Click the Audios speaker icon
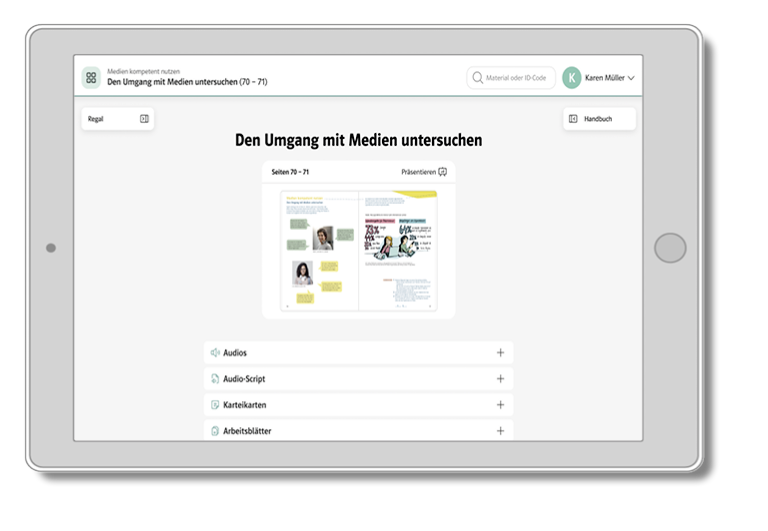 215,353
